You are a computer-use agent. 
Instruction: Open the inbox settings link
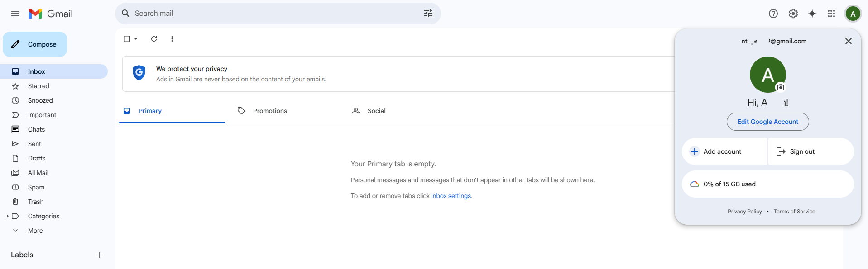point(451,196)
